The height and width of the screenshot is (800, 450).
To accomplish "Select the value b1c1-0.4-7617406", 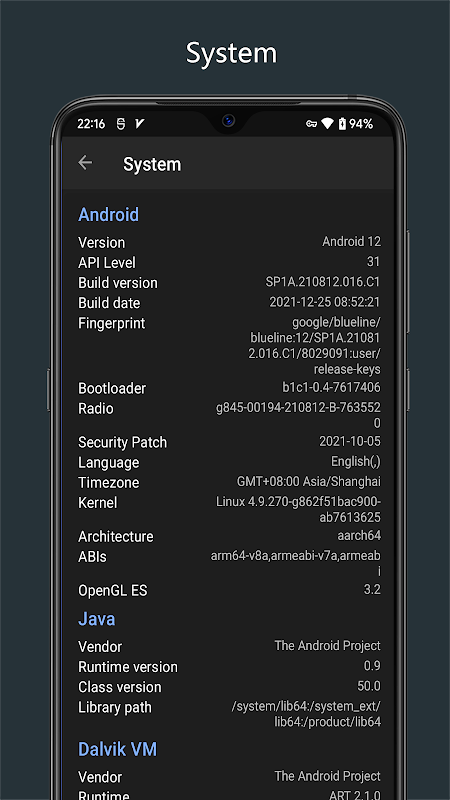I will (x=332, y=387).
